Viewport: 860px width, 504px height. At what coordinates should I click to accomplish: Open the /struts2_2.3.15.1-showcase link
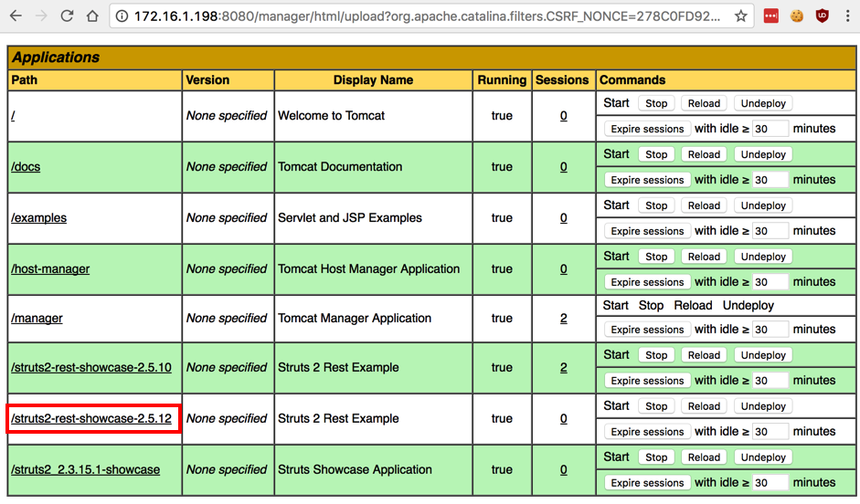pos(86,469)
